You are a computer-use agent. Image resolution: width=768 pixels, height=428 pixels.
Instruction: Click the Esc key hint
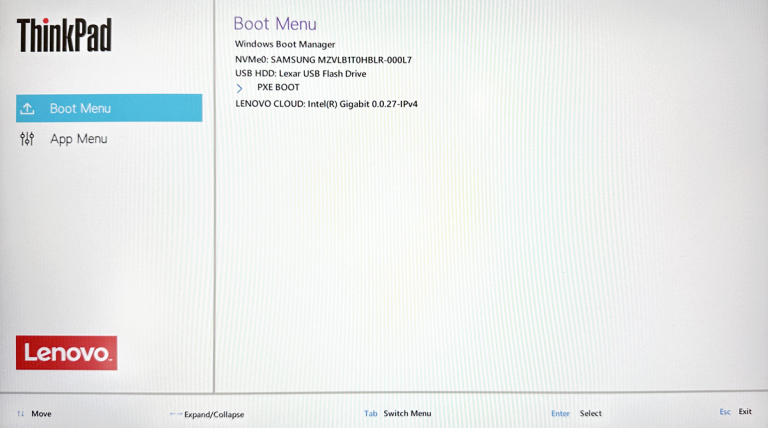click(x=724, y=412)
